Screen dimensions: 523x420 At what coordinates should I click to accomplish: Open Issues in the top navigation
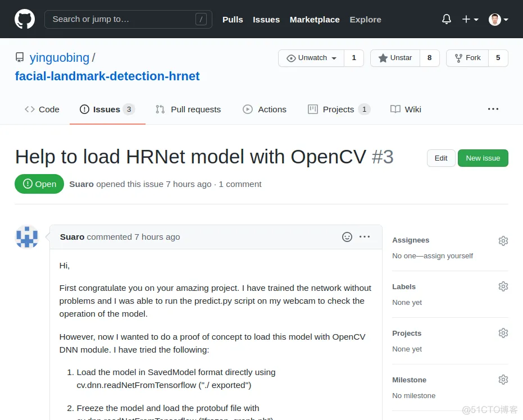click(x=266, y=20)
